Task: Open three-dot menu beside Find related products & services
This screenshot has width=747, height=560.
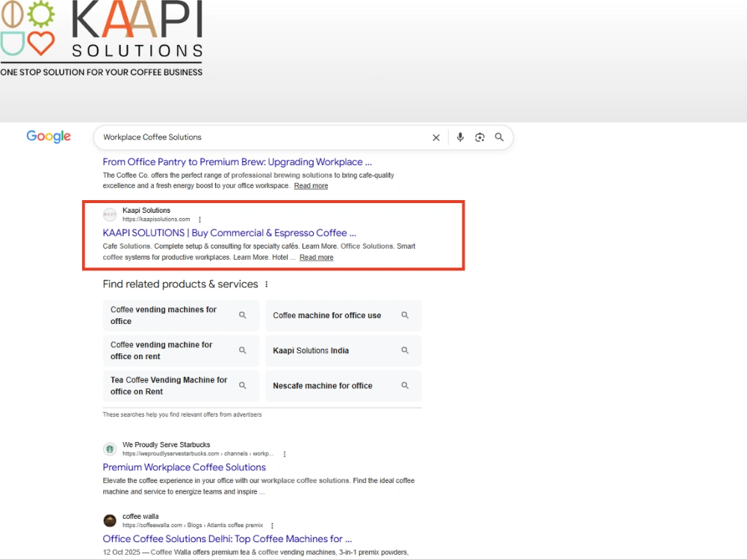Action: coord(267,284)
